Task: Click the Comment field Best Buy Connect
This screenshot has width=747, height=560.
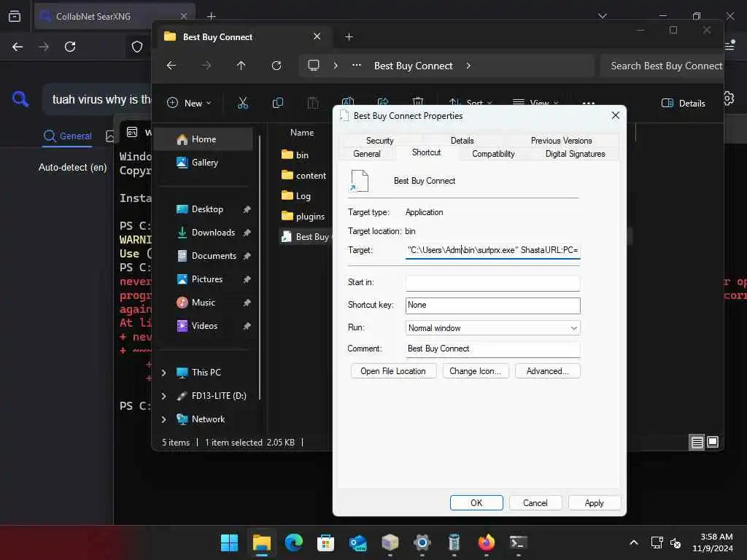Action: click(492, 349)
